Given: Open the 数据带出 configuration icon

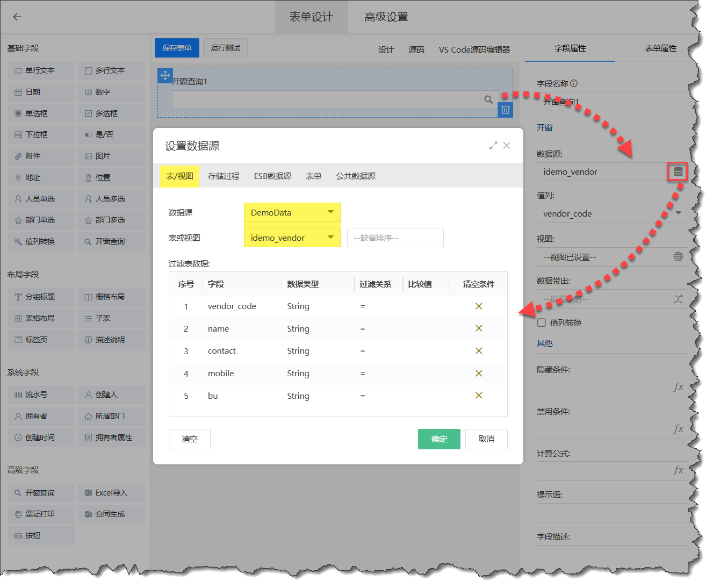Looking at the screenshot, I should 678,298.
